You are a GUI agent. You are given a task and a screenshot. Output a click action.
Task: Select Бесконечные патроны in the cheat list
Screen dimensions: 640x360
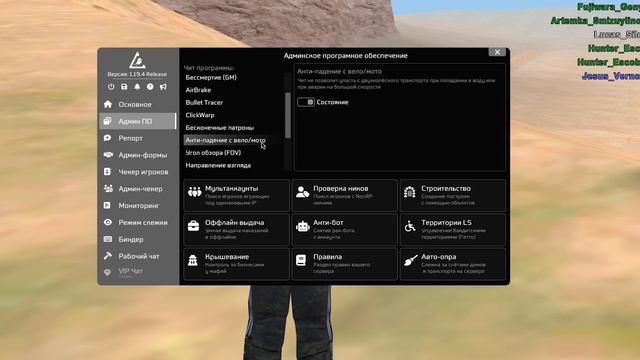pos(220,128)
